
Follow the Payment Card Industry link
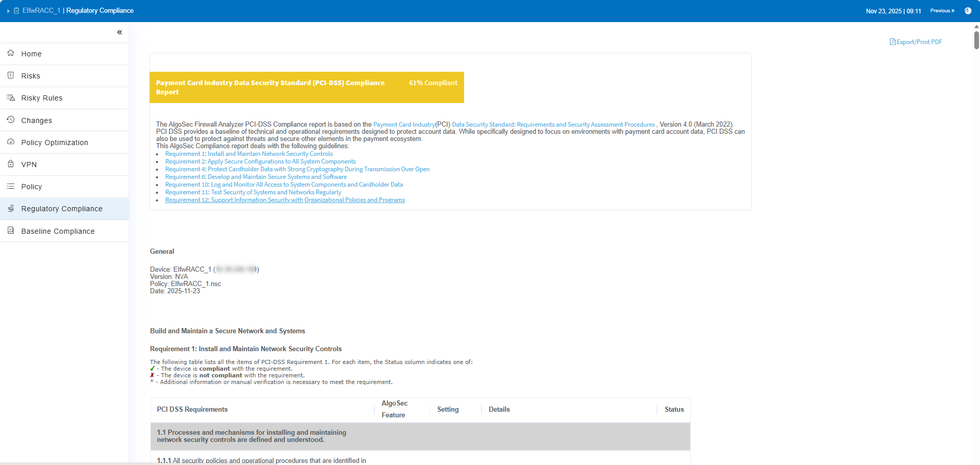point(404,125)
